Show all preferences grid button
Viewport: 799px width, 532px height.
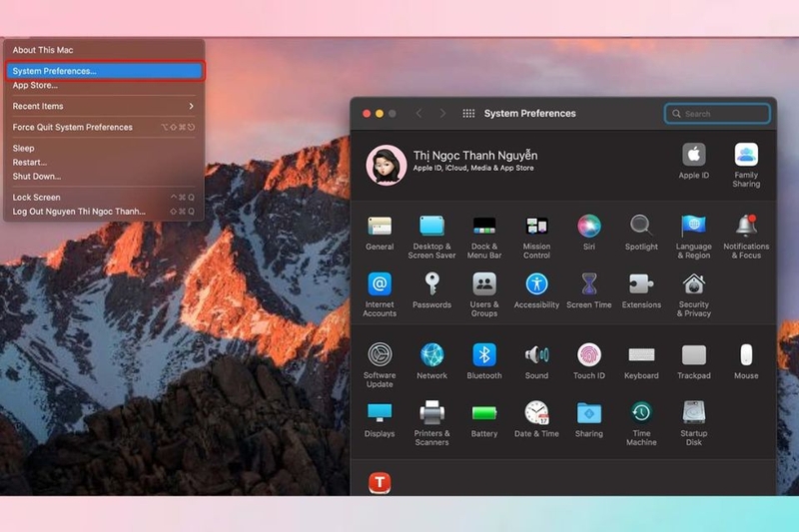click(468, 113)
